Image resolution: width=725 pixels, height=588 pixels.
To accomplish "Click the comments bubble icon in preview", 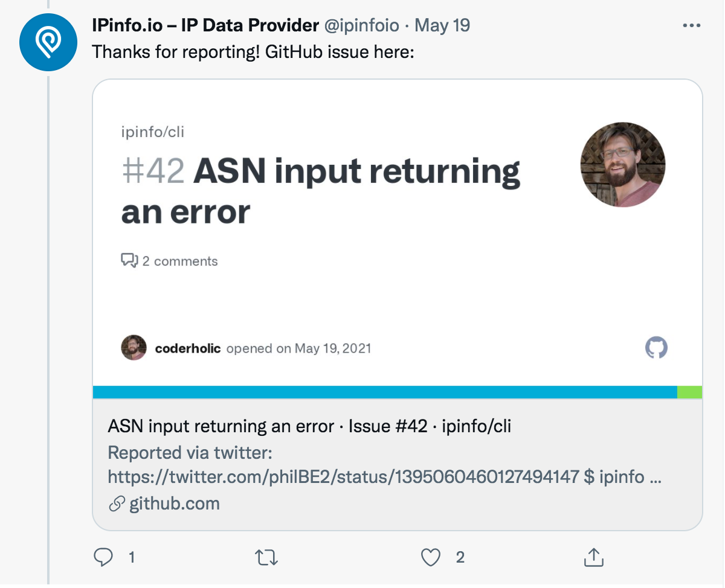I will pos(129,261).
